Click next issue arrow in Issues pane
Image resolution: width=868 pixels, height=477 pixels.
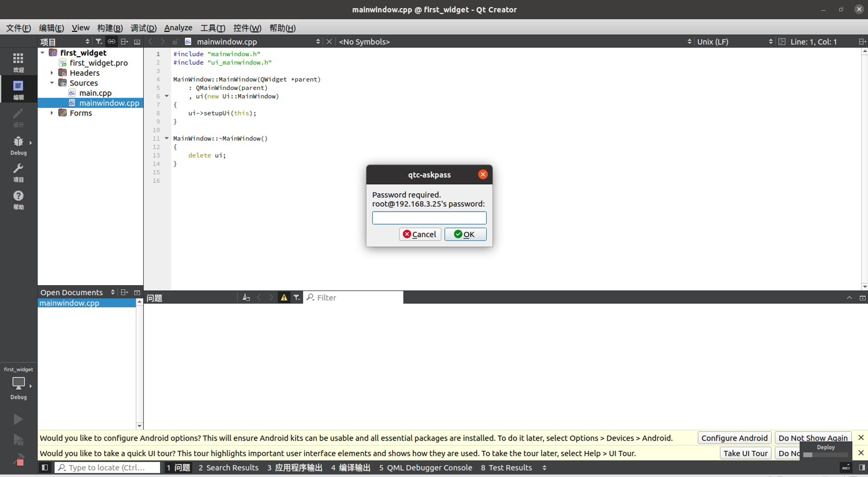(x=271, y=298)
